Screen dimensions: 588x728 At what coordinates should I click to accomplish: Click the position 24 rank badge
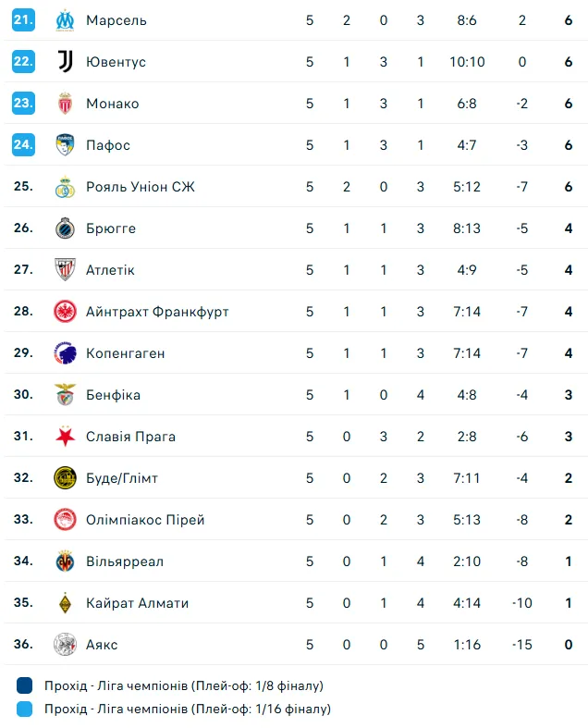coord(23,144)
